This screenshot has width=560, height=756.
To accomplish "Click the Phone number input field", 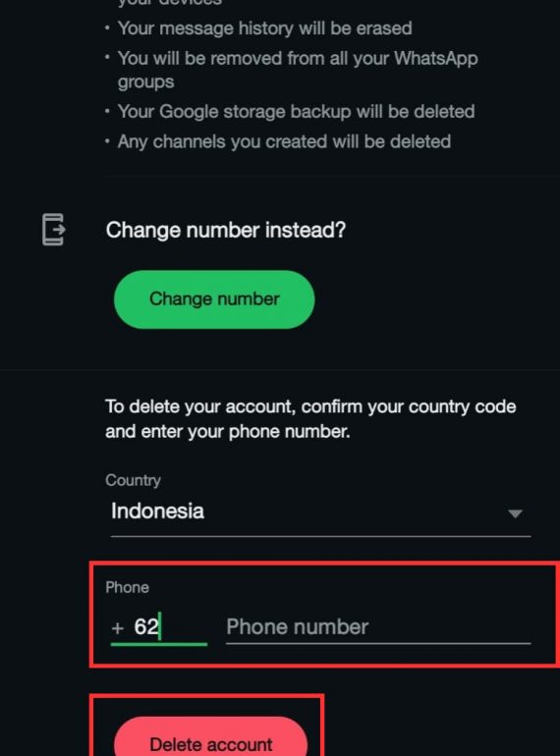I will click(x=378, y=627).
